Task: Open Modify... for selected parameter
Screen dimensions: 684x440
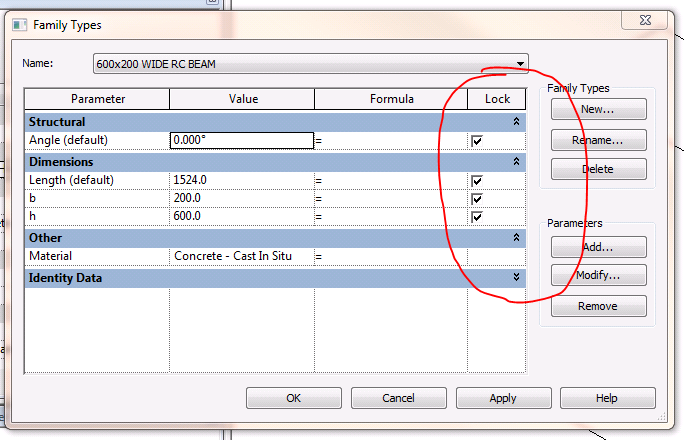Action: click(598, 275)
